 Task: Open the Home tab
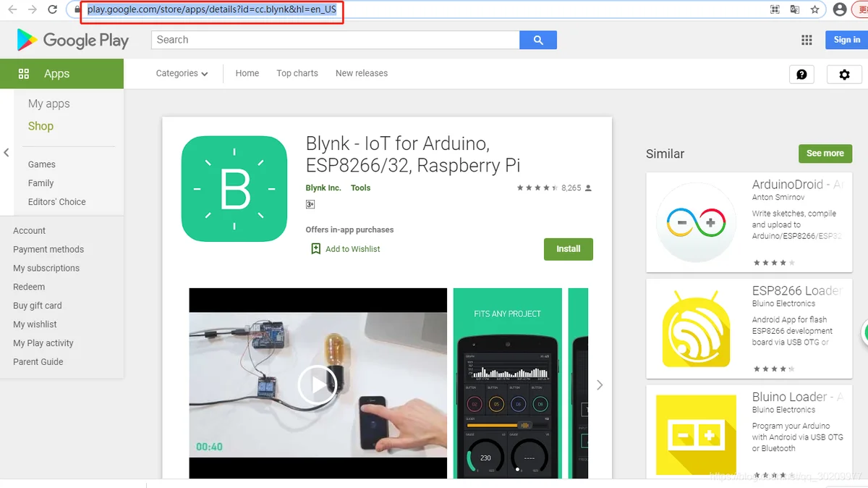[247, 73]
